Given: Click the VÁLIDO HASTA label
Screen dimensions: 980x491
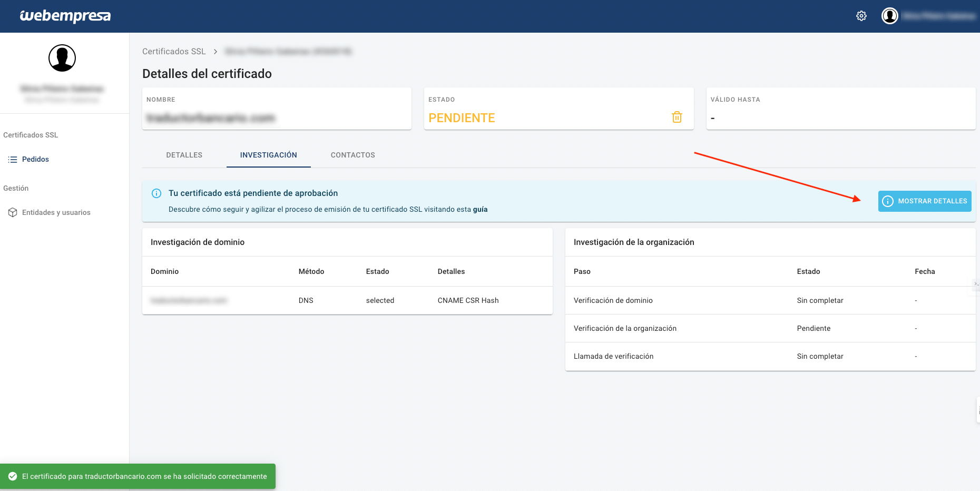Looking at the screenshot, I should (736, 100).
